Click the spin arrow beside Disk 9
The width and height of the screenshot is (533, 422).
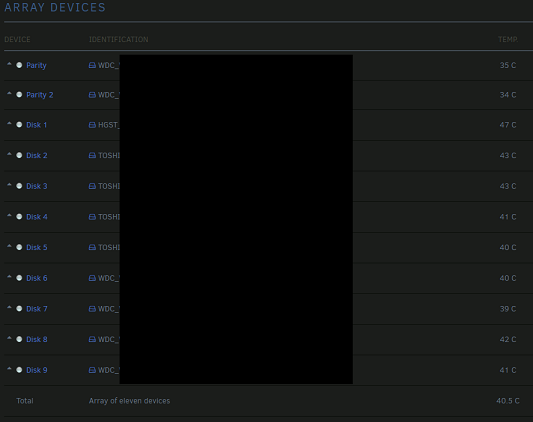(x=9, y=368)
